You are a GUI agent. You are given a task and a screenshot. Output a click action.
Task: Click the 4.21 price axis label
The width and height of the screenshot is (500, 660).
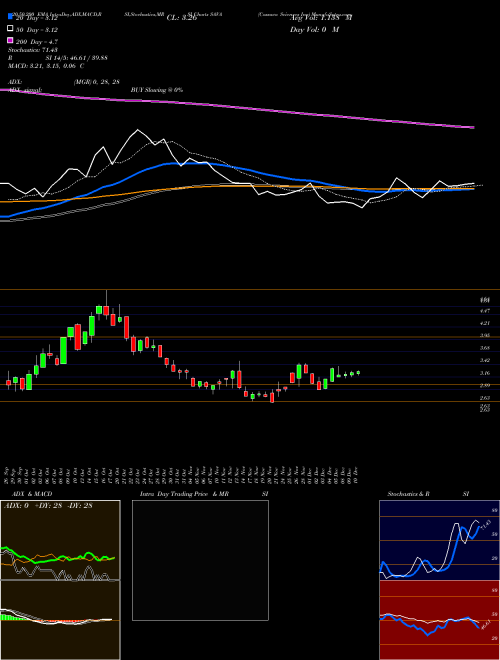485,323
